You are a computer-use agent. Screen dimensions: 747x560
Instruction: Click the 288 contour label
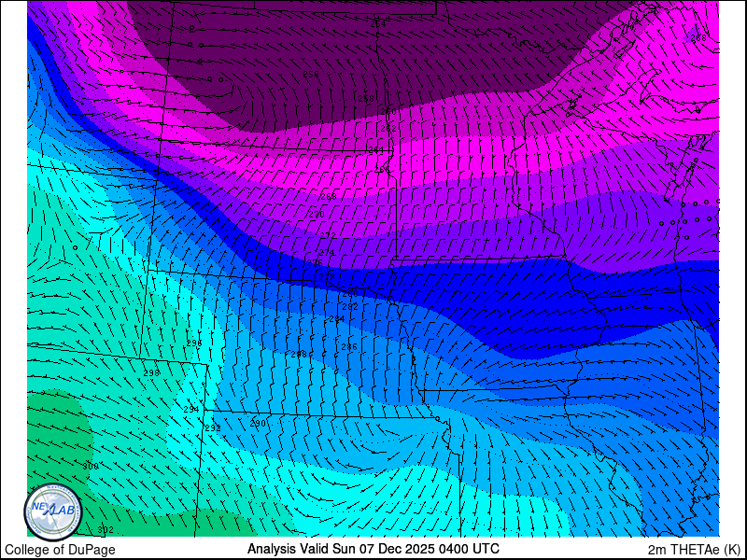(x=299, y=355)
